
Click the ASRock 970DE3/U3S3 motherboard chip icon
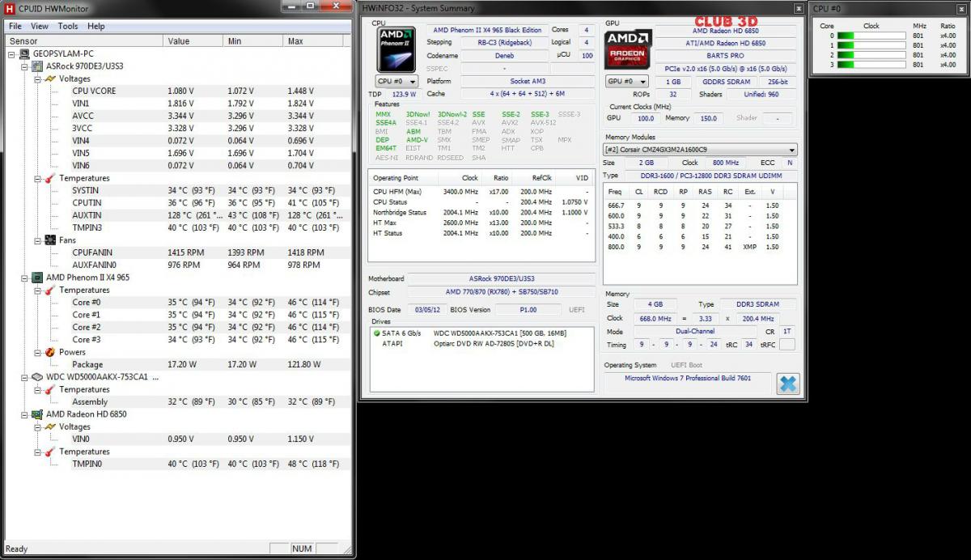coord(37,66)
